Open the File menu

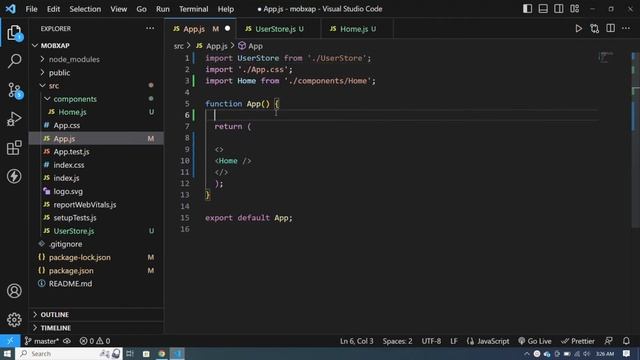click(x=31, y=9)
